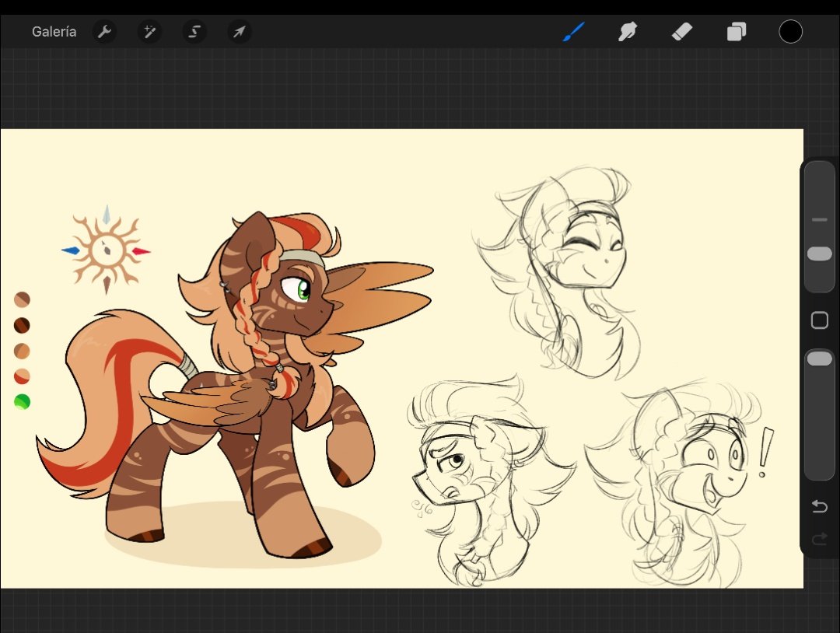
Task: Open the Actions wrench menu
Action: [x=104, y=32]
